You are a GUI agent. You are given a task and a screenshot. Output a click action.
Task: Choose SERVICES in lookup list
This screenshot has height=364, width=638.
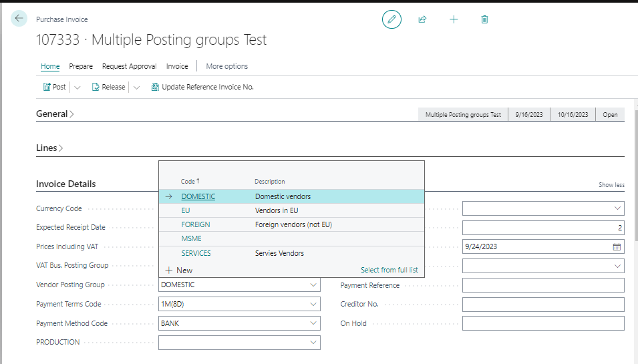(x=196, y=253)
